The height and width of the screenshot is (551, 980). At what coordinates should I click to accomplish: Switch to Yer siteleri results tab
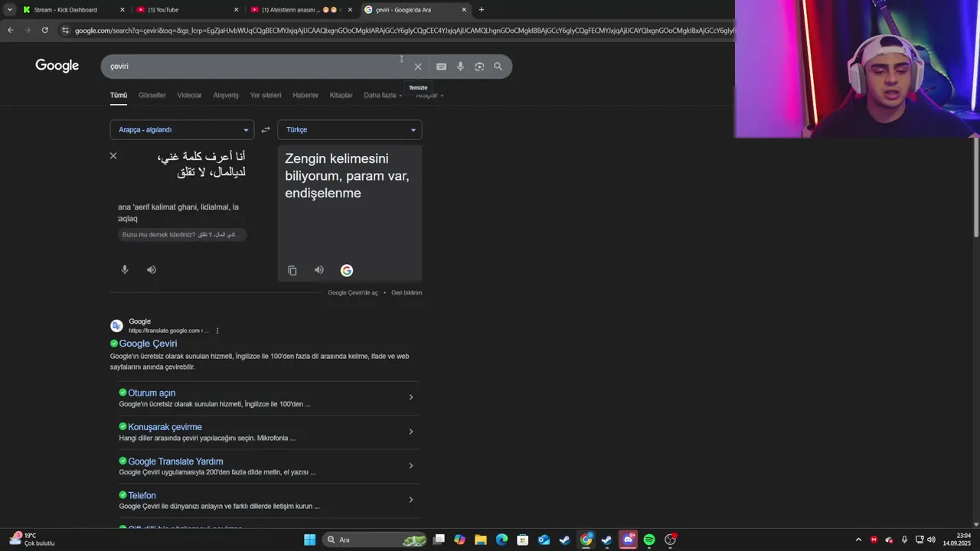click(266, 96)
